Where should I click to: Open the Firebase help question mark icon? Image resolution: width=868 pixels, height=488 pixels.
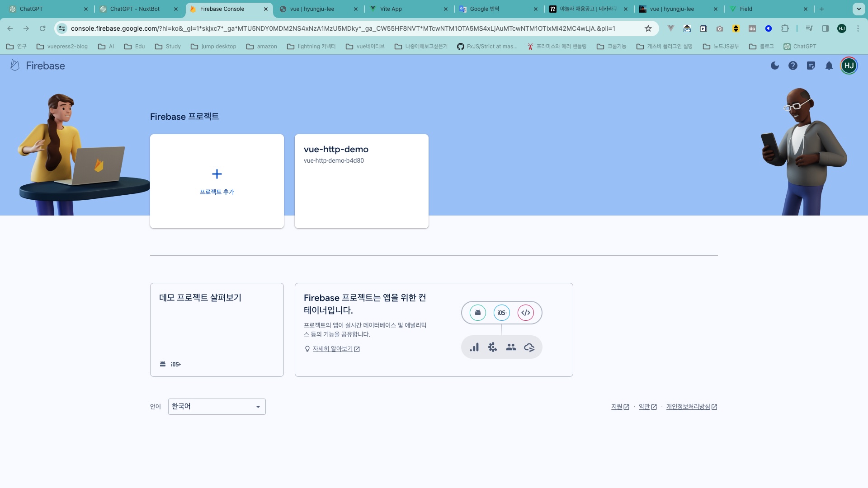793,66
